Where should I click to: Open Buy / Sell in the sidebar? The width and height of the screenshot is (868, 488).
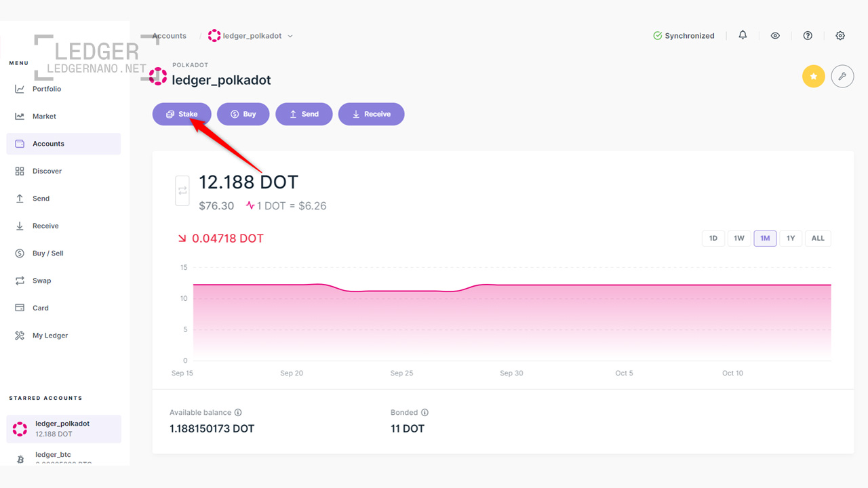pos(64,253)
